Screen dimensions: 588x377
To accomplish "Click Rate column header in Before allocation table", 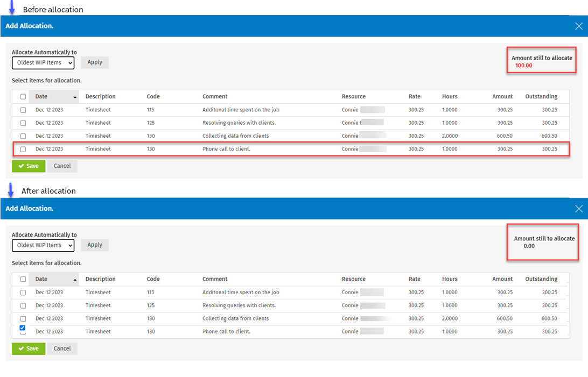I will (415, 97).
